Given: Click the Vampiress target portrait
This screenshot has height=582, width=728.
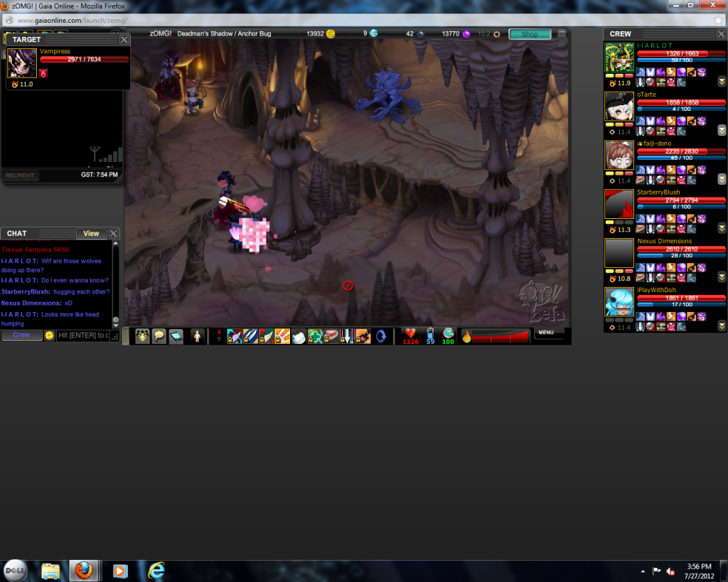Looking at the screenshot, I should tap(22, 63).
